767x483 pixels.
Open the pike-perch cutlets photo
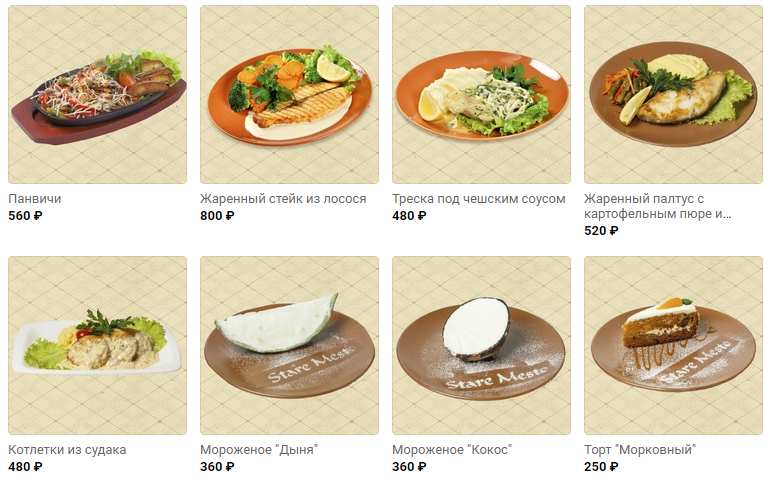pos(97,345)
